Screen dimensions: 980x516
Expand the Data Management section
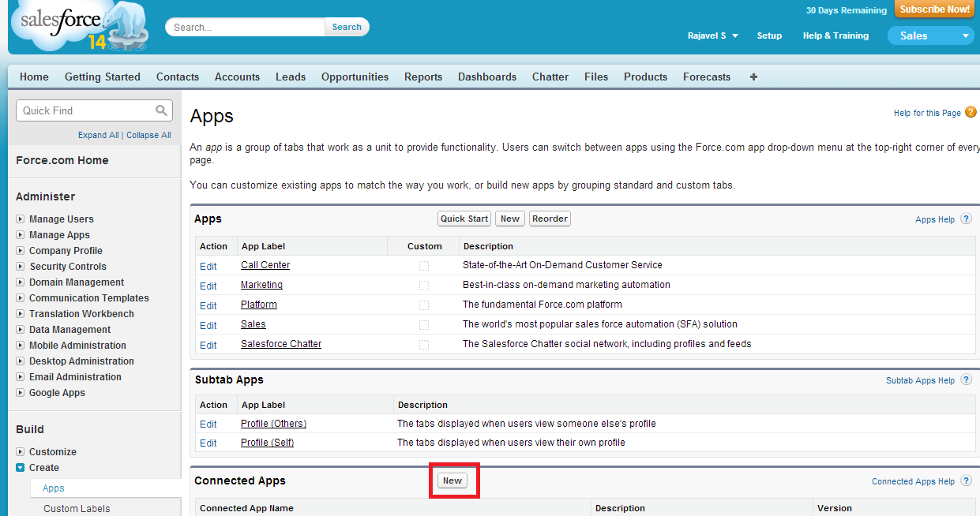(x=21, y=330)
